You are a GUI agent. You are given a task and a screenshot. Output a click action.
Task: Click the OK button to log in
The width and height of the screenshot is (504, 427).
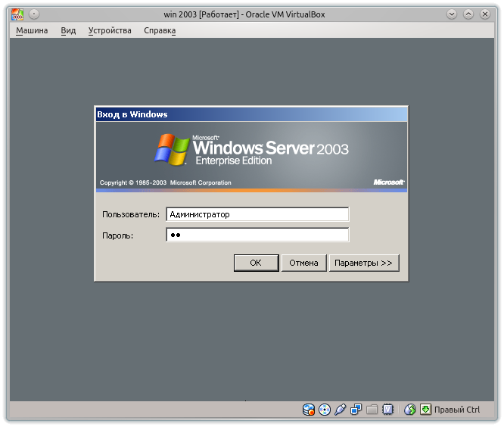tap(257, 263)
